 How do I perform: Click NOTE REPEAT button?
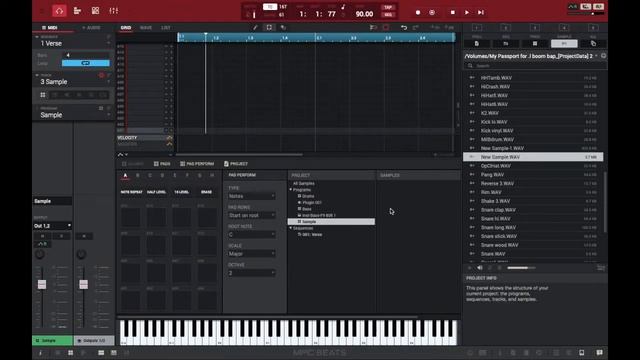[131, 192]
